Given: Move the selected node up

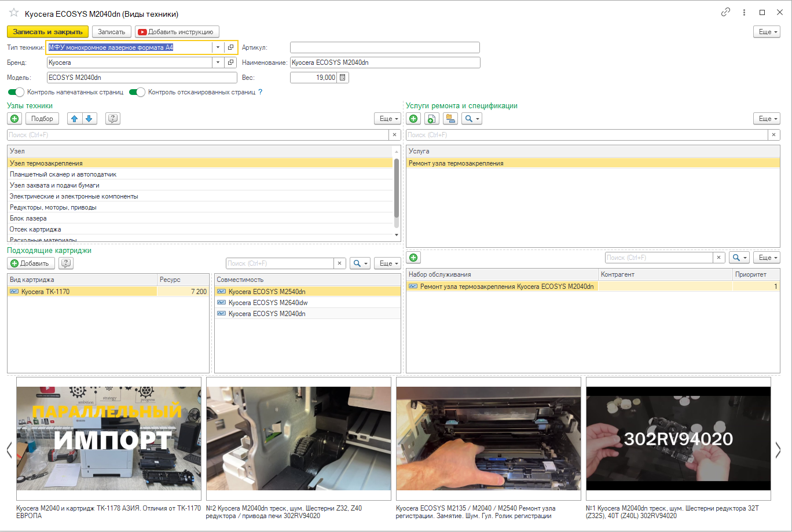Looking at the screenshot, I should [74, 119].
